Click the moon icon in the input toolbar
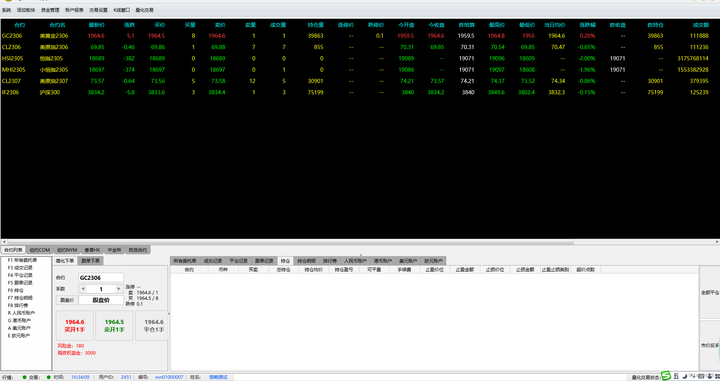Screen dimensions: 720x381 point(684,376)
